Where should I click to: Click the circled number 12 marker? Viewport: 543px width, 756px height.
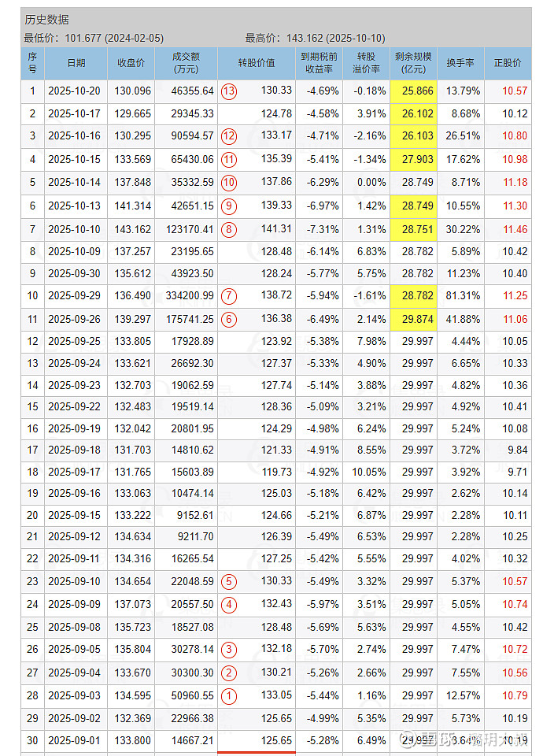point(229,136)
